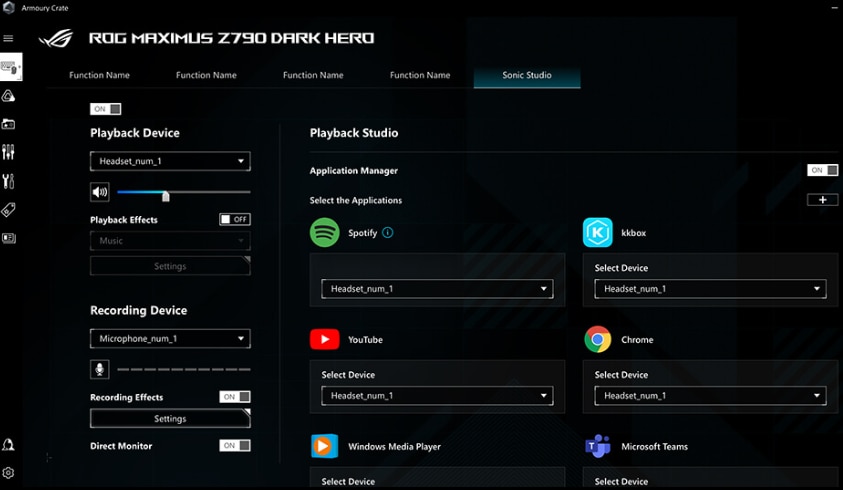Expand the Playback Device Headset_num_1 dropdown
Screen dimensions: 843x490
tap(170, 161)
